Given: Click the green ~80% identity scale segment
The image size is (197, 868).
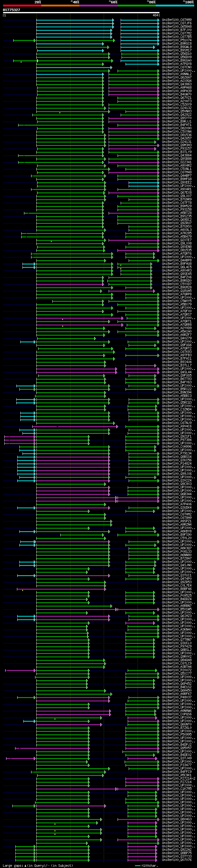Looking at the screenshot, I should (137, 6).
